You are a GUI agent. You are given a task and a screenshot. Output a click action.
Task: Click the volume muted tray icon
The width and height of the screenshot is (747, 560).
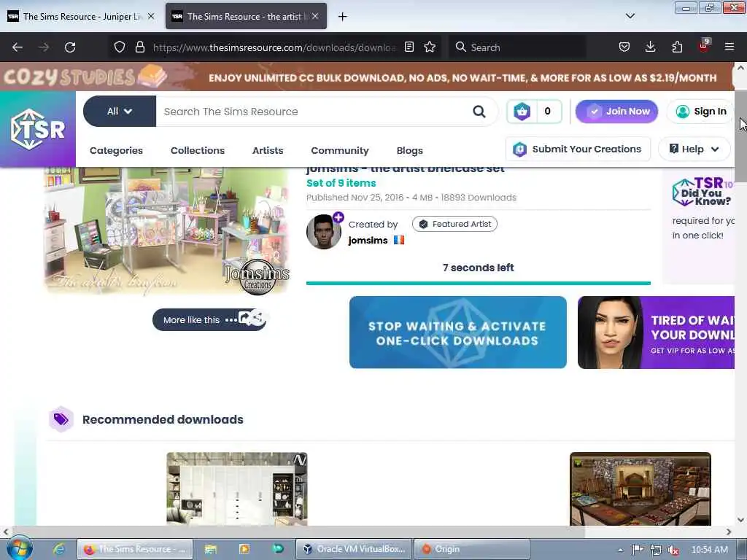(673, 550)
